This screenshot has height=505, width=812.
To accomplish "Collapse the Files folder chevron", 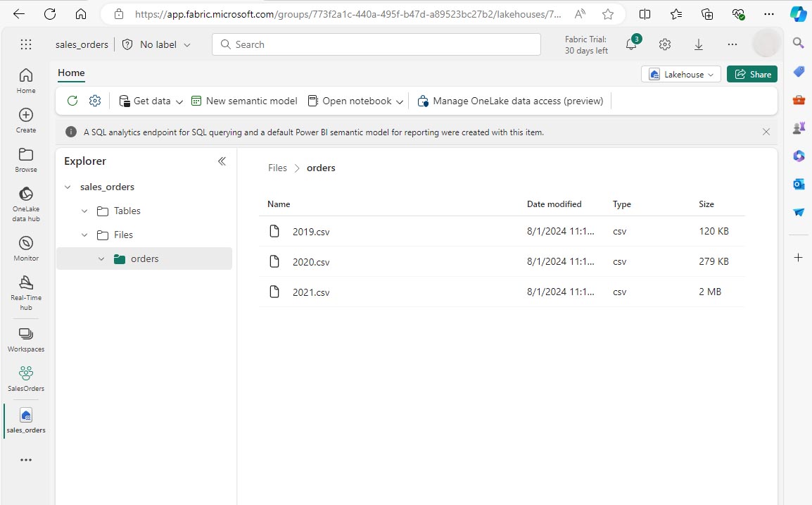I will pyautogui.click(x=84, y=235).
